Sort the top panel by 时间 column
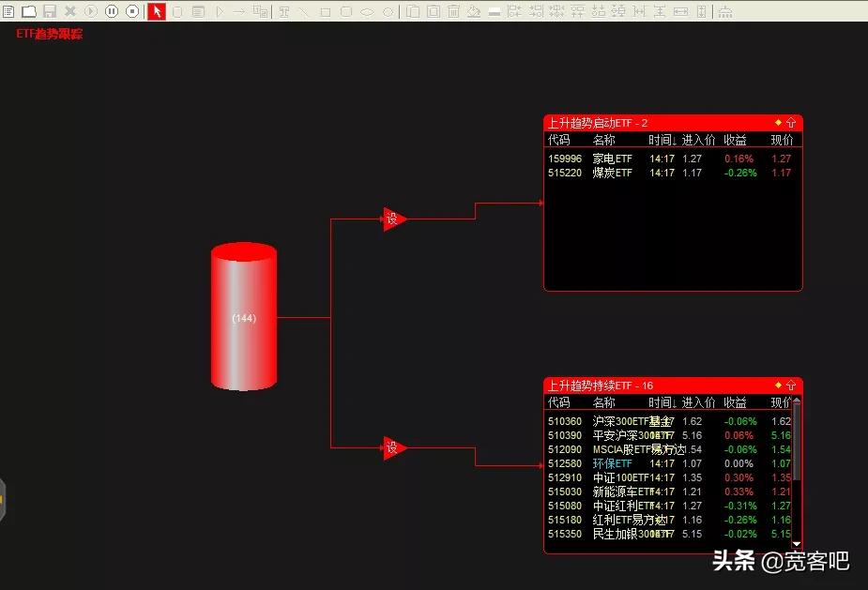The width and height of the screenshot is (868, 590). (662, 140)
